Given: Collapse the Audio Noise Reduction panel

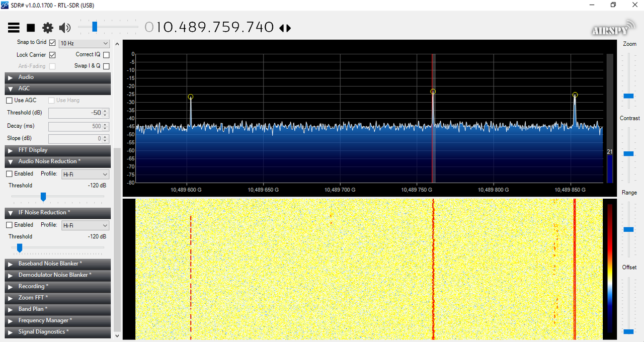Looking at the screenshot, I should coord(58,161).
